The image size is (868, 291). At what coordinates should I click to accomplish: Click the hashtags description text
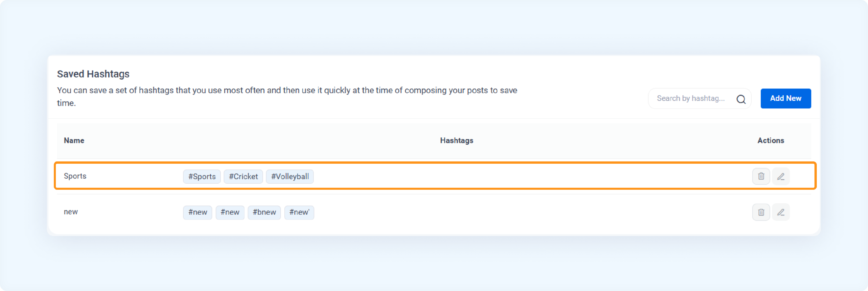(x=287, y=97)
